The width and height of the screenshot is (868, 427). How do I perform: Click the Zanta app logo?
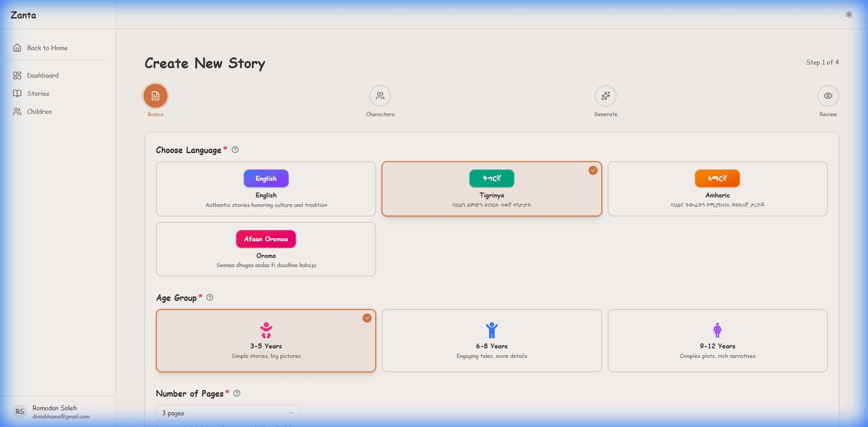click(x=23, y=14)
